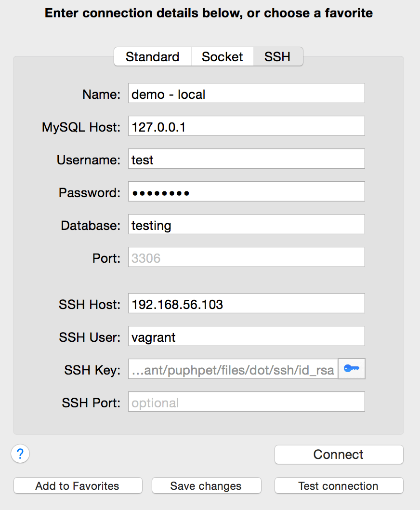
Task: Select the Port field with placeholder 3306
Action: click(246, 257)
